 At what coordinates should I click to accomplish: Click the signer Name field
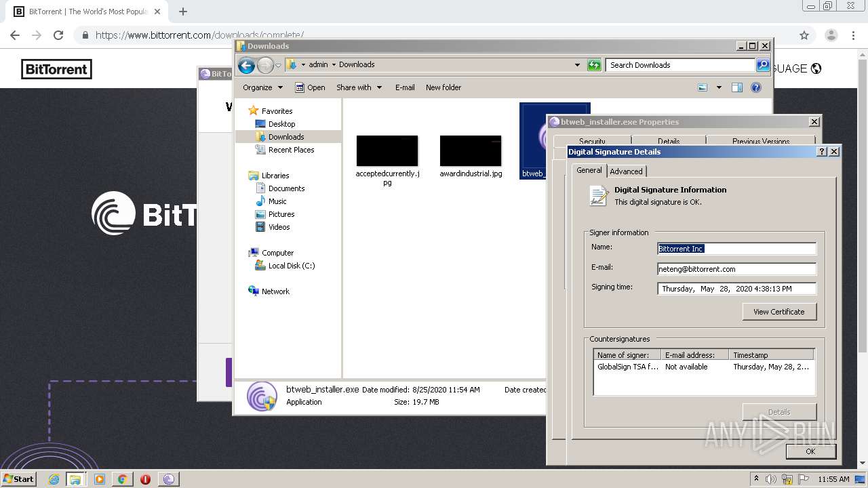[736, 249]
